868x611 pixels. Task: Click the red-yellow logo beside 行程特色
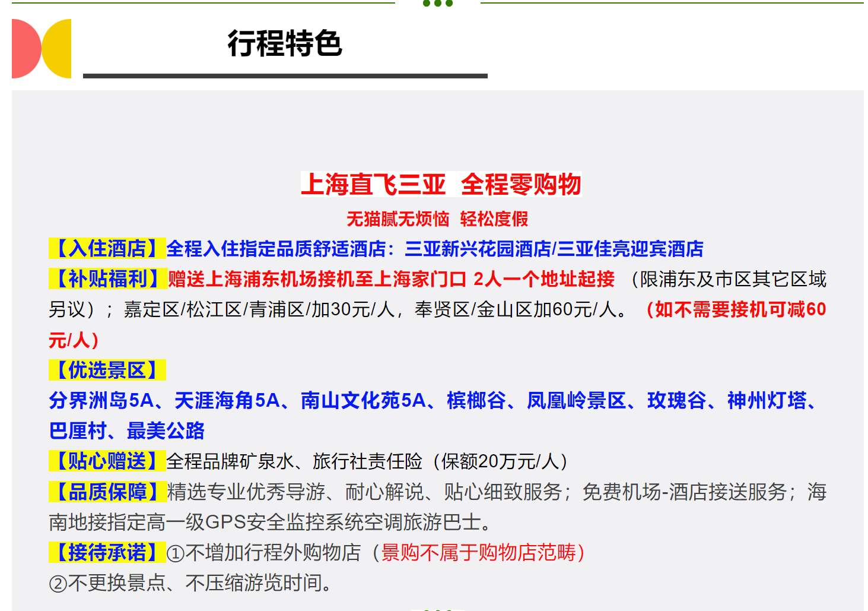[x=42, y=49]
